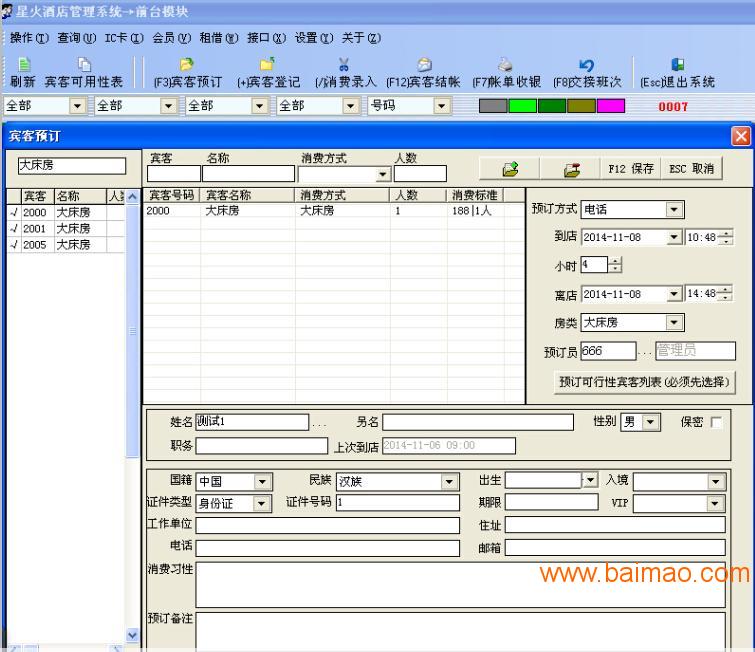The height and width of the screenshot is (652, 755).
Task: Toggle checkmark for room 2005 in left list
Action: point(14,245)
